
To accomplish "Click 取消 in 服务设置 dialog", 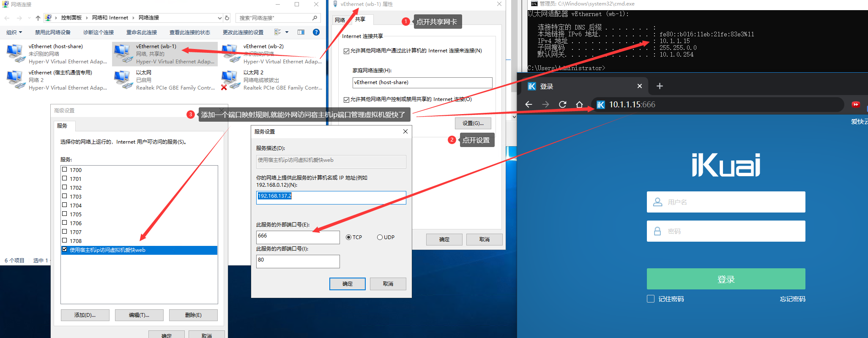I will [388, 284].
